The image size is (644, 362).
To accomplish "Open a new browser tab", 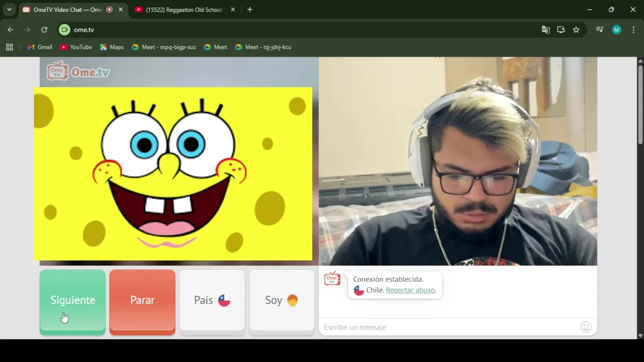I will coord(250,10).
